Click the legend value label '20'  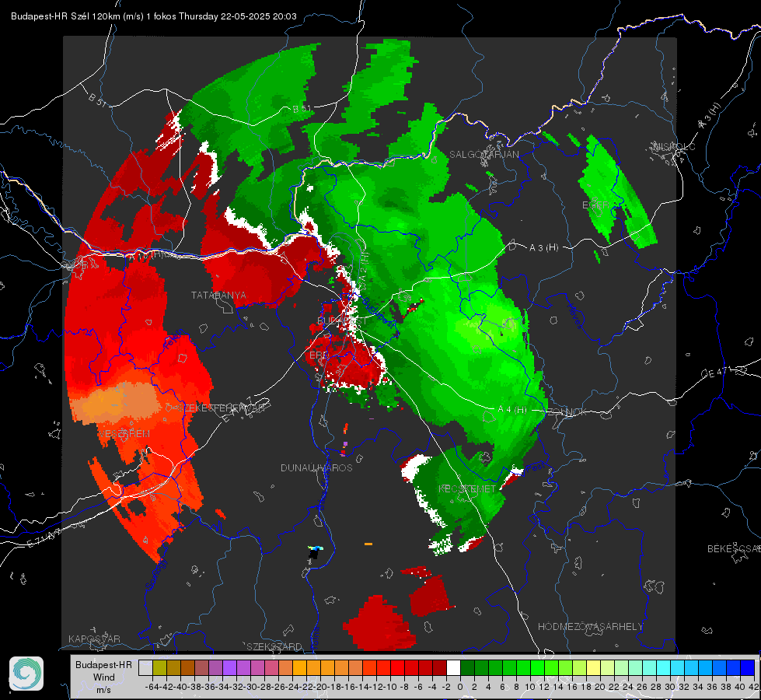click(x=600, y=687)
